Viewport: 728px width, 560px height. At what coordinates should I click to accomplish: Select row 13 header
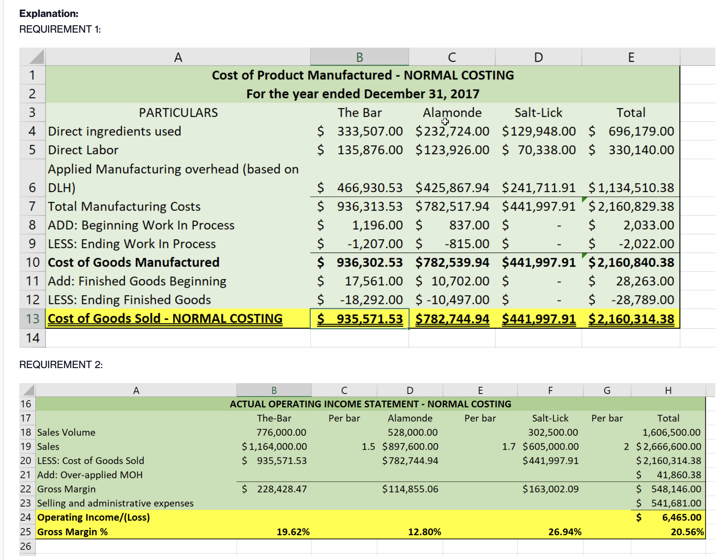[x=32, y=319]
